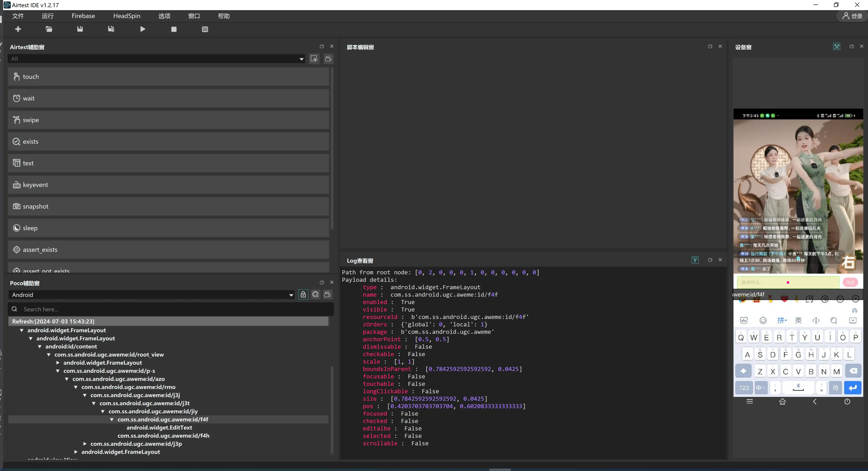
Task: Tap device menu navigation icon
Action: [750, 401]
